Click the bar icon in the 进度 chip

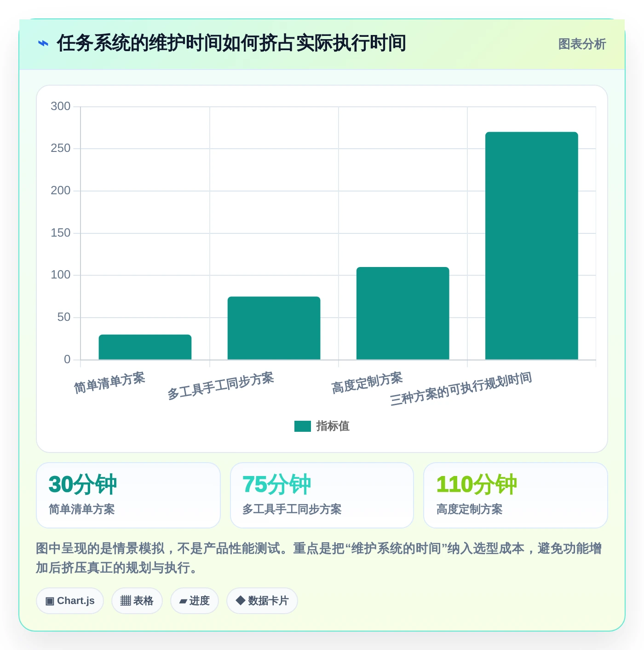[183, 601]
